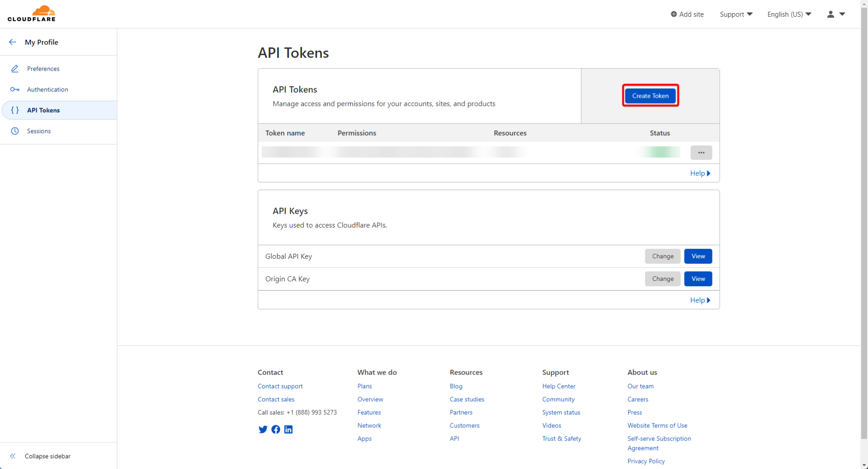Screen dimensions: 868x469
Task: Click the Facebook icon in footer
Action: click(x=276, y=429)
